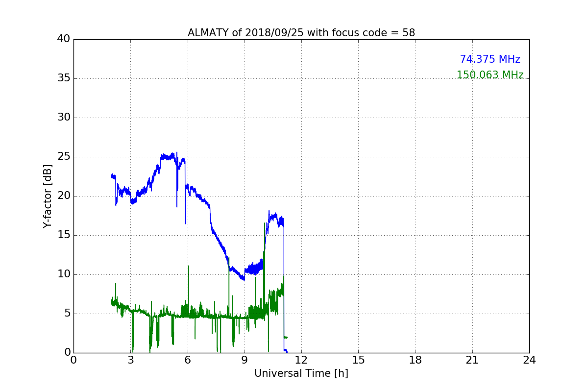Click the y-axis tick label '30'
The image size is (588, 392).
[x=64, y=118]
